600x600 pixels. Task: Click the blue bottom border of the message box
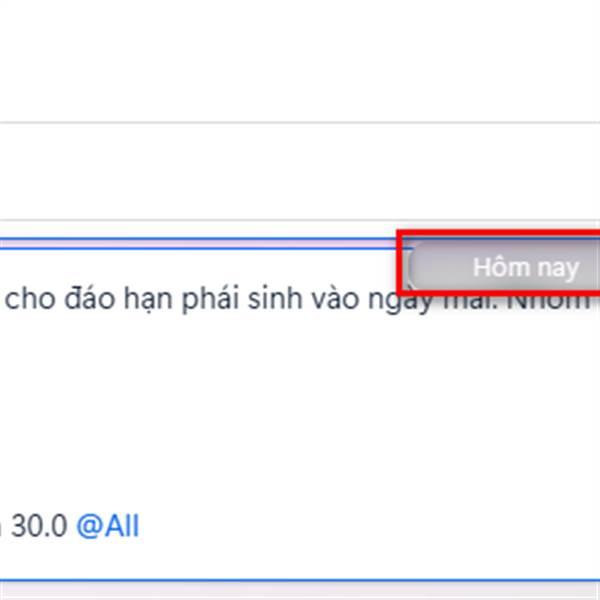click(x=300, y=580)
